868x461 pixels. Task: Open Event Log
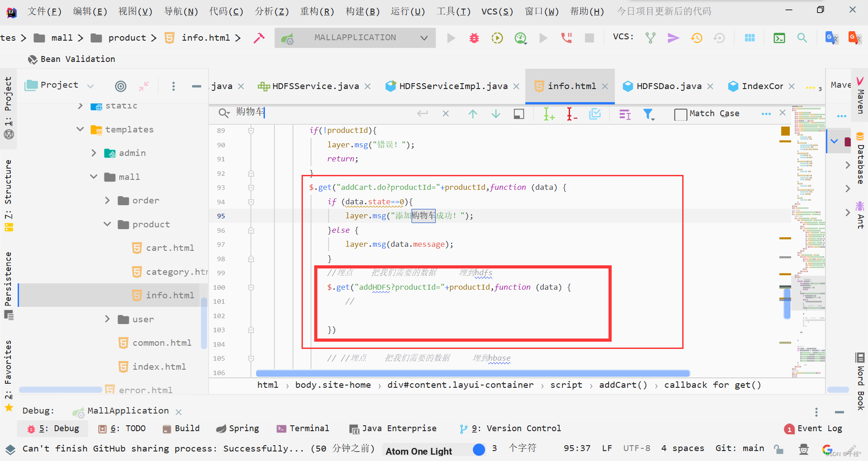coord(814,428)
